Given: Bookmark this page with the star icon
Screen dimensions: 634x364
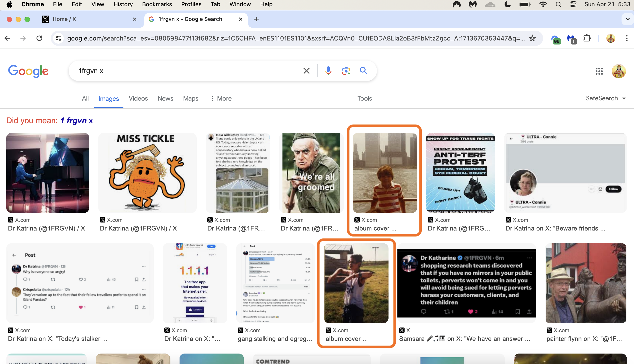Looking at the screenshot, I should [x=532, y=38].
